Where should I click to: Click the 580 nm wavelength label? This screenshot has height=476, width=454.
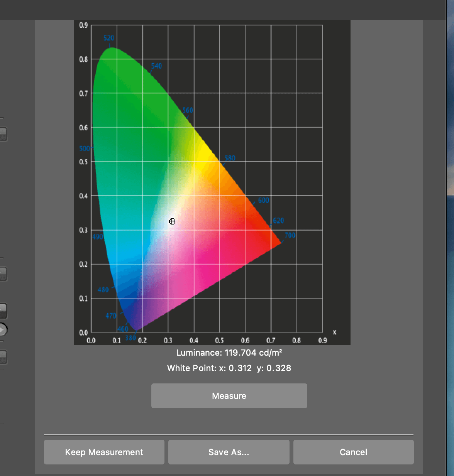coord(230,158)
